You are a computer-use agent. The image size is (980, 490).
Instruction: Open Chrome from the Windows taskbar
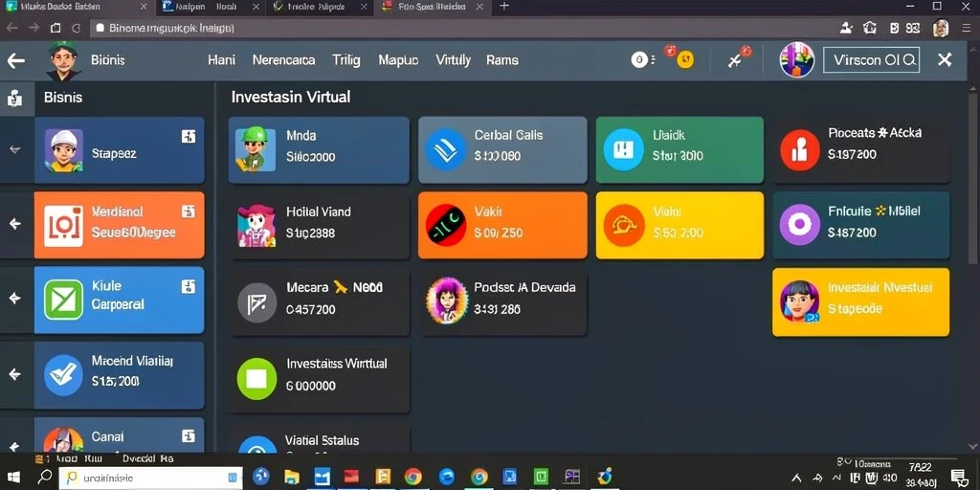pos(413,477)
